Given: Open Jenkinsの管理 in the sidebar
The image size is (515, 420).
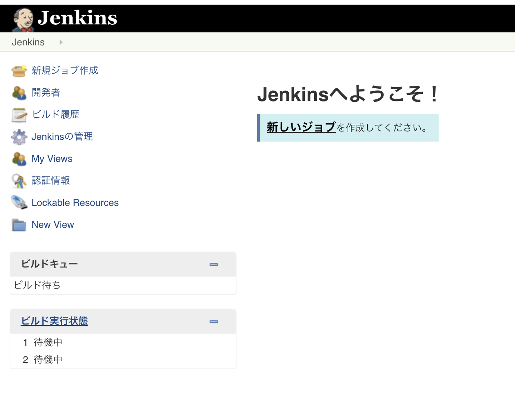Looking at the screenshot, I should [62, 137].
